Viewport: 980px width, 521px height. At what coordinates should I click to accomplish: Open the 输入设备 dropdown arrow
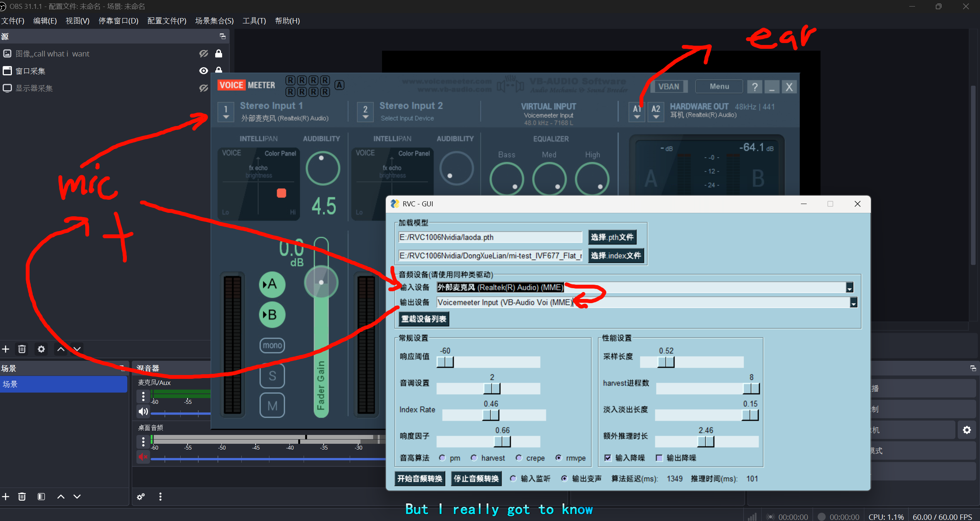tap(849, 287)
